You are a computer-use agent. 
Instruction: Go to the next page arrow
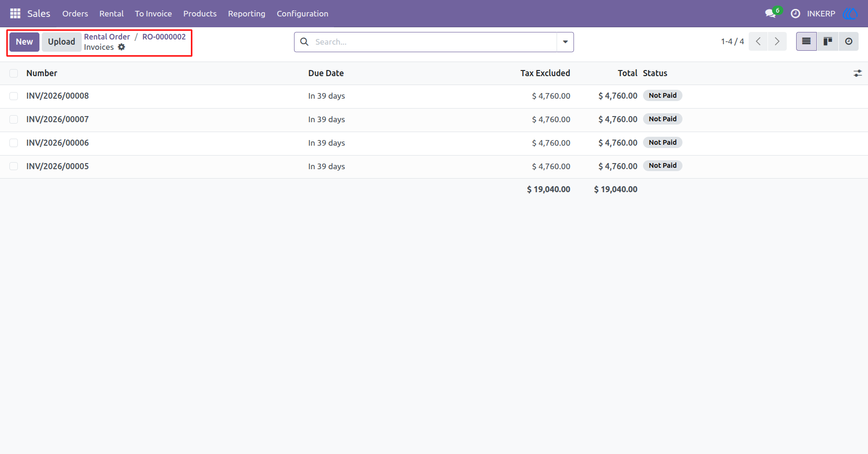click(x=777, y=41)
